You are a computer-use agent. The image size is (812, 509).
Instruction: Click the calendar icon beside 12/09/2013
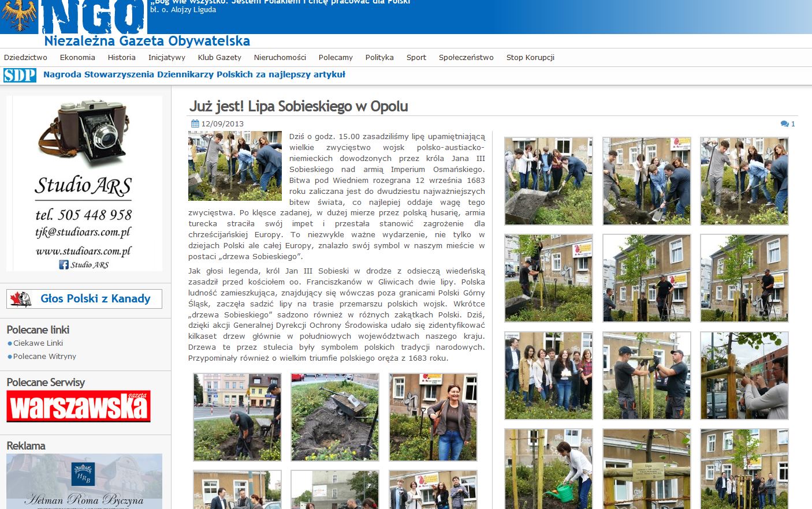click(195, 123)
